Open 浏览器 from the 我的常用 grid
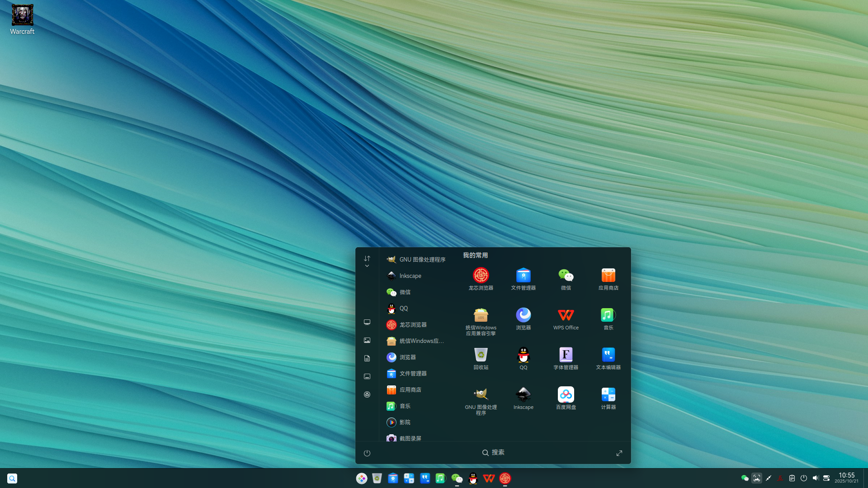 523,319
